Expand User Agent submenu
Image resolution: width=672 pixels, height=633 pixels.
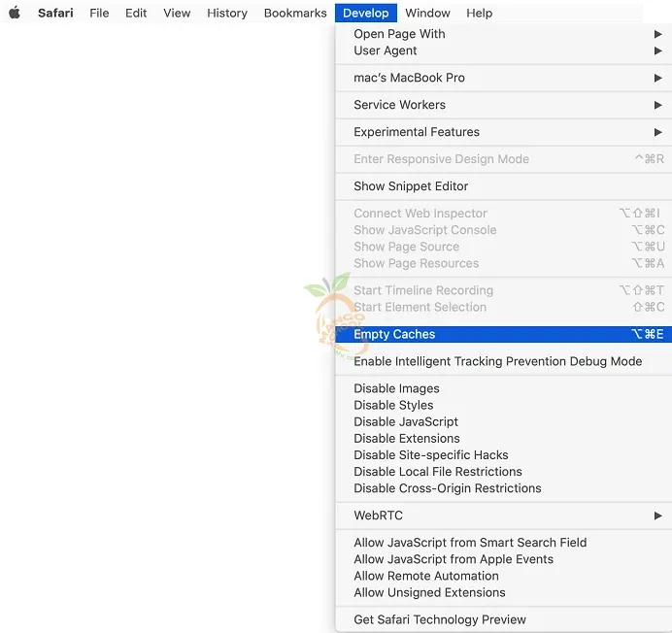point(504,50)
